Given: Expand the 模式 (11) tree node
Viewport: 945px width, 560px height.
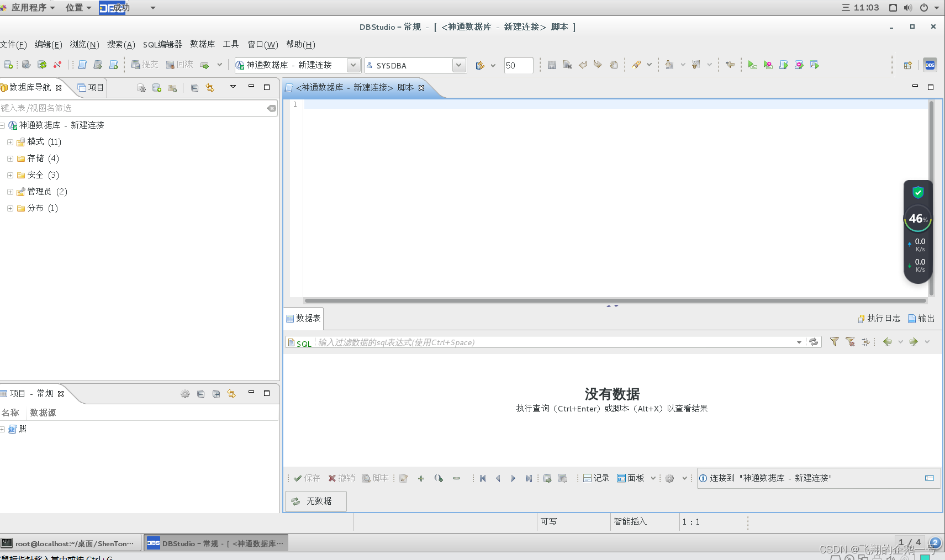Looking at the screenshot, I should [9, 141].
